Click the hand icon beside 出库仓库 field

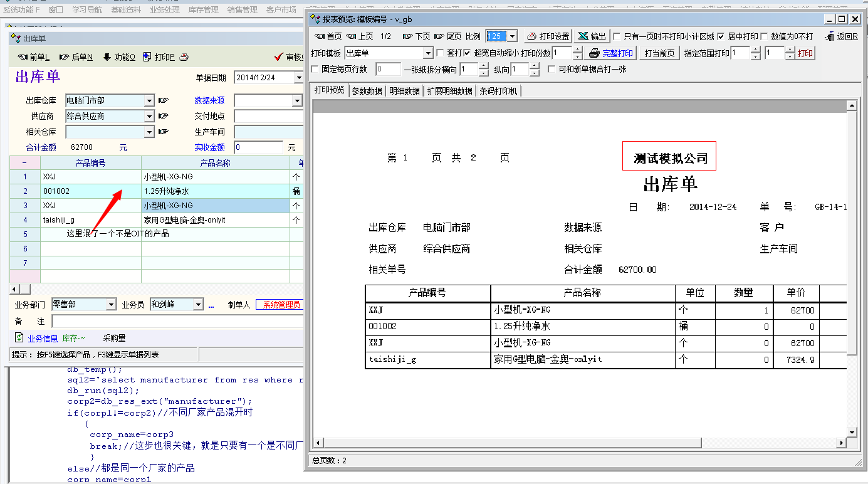pyautogui.click(x=164, y=100)
